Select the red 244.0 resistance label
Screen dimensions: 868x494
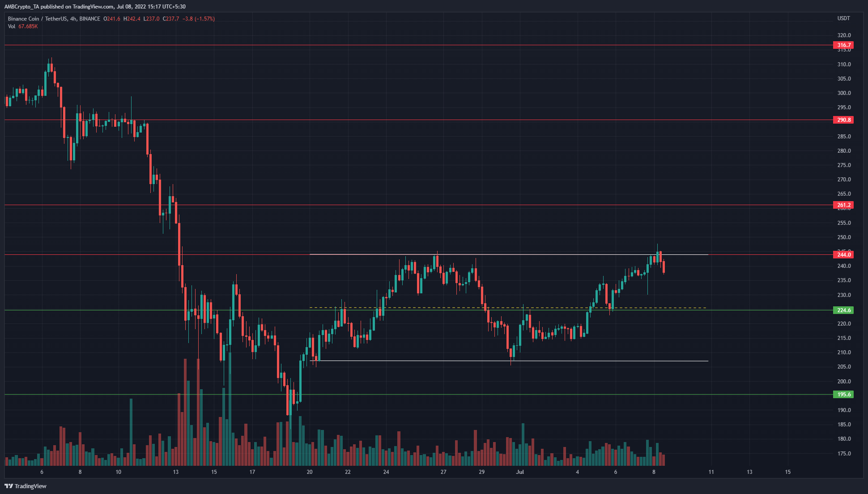point(843,255)
